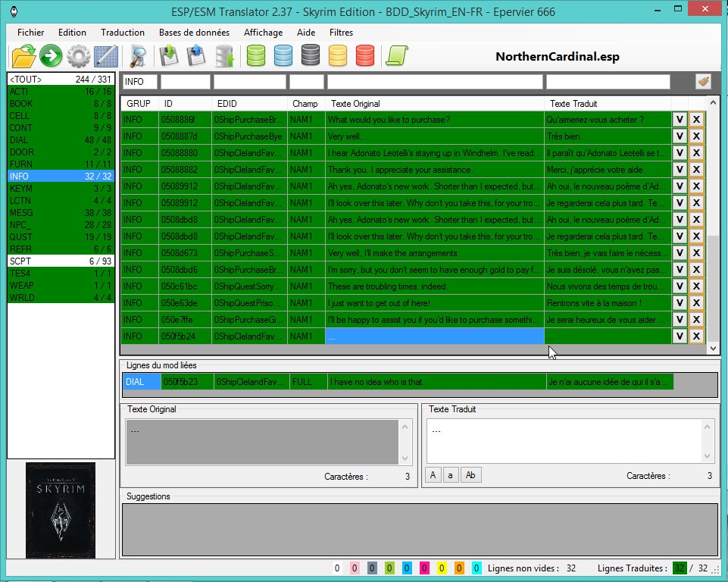Viewport: 728px width, 582px height.
Task: Click the Texte Traduit filter input field
Action: pyautogui.click(x=608, y=82)
